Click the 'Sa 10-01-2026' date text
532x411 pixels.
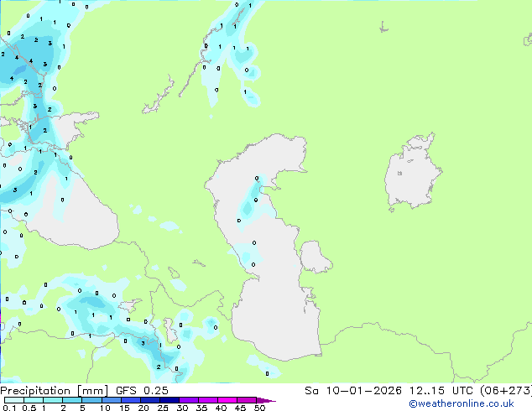pos(353,391)
